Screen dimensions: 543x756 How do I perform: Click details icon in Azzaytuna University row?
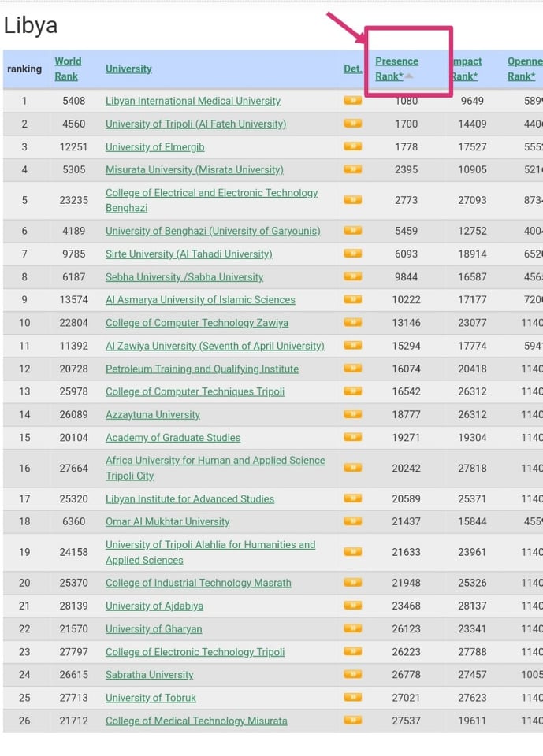(353, 414)
